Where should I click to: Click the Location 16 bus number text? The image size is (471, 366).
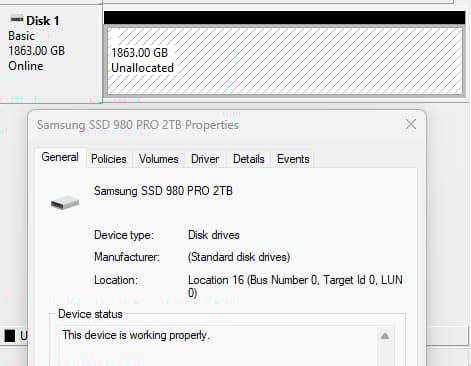click(295, 286)
